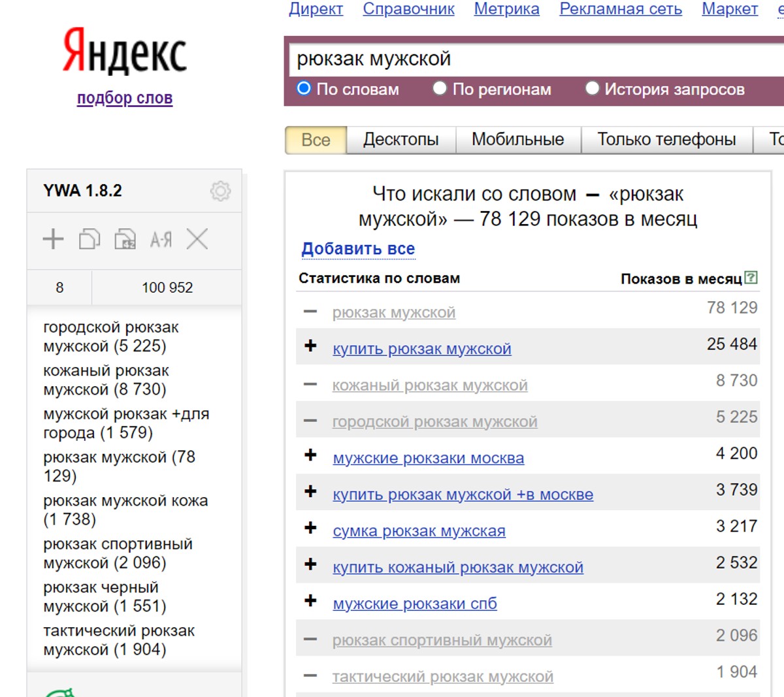Open the help icon next to Показов в месяц
This screenshot has height=697, width=784.
click(x=751, y=278)
